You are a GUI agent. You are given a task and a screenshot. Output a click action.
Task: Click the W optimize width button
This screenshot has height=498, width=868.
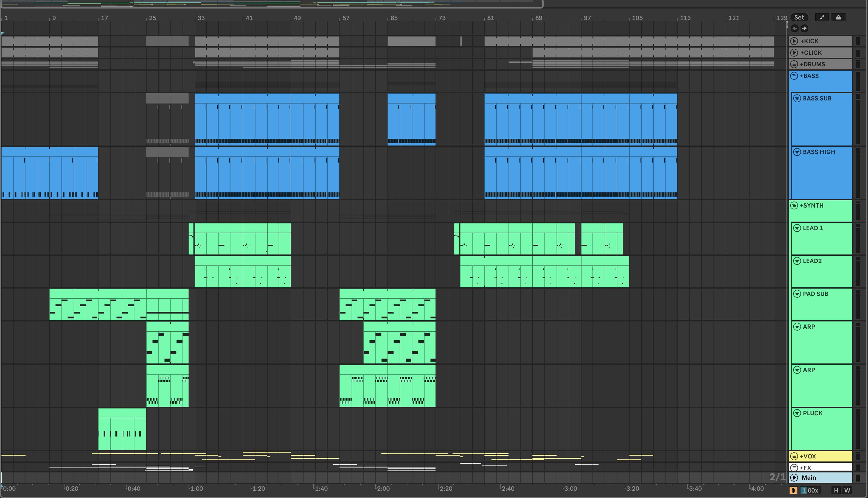[847, 490]
